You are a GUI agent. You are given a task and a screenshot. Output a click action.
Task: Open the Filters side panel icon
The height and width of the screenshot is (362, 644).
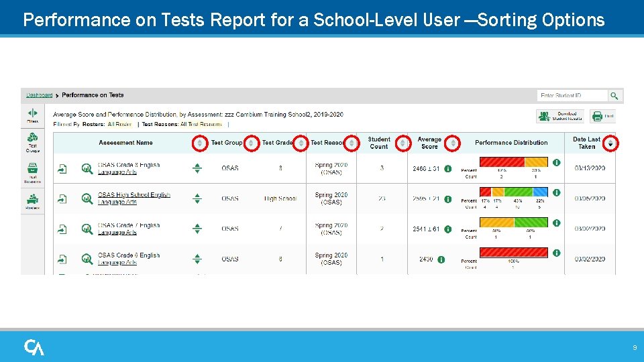[x=32, y=116]
